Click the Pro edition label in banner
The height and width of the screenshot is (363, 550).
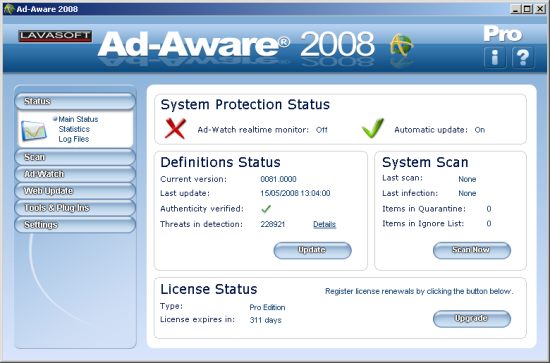tap(503, 34)
